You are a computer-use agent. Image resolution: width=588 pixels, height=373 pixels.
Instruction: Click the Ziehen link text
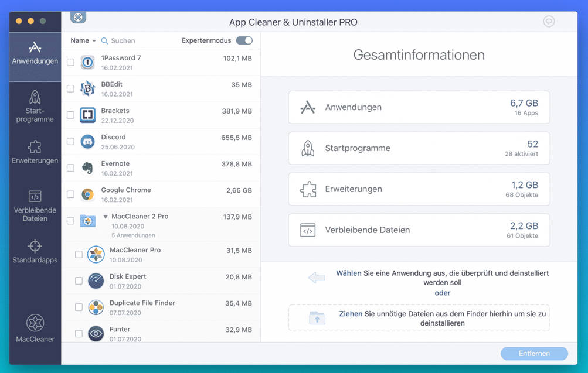click(x=351, y=314)
